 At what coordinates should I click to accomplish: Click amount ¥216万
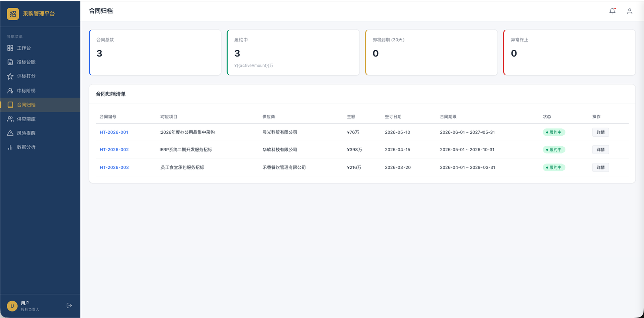pos(354,167)
